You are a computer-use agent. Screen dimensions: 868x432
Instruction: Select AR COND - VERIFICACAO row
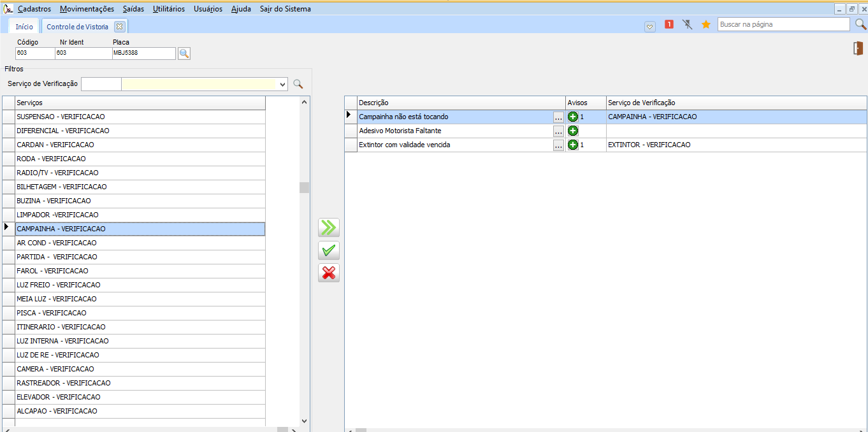click(140, 243)
